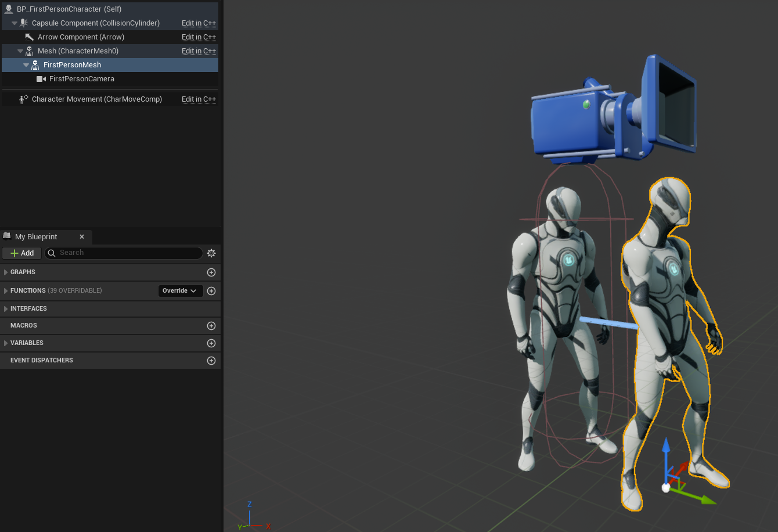This screenshot has height=532, width=778.
Task: Click the green Add button
Action: pos(21,253)
